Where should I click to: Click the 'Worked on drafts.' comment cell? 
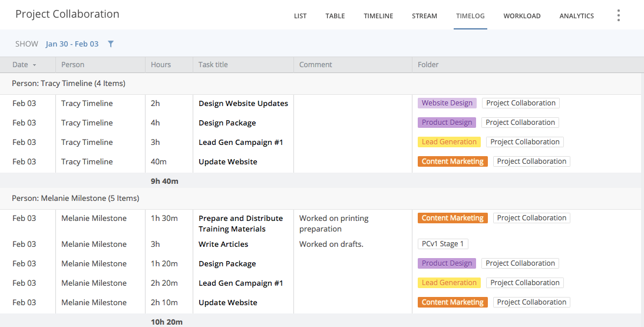[331, 245]
